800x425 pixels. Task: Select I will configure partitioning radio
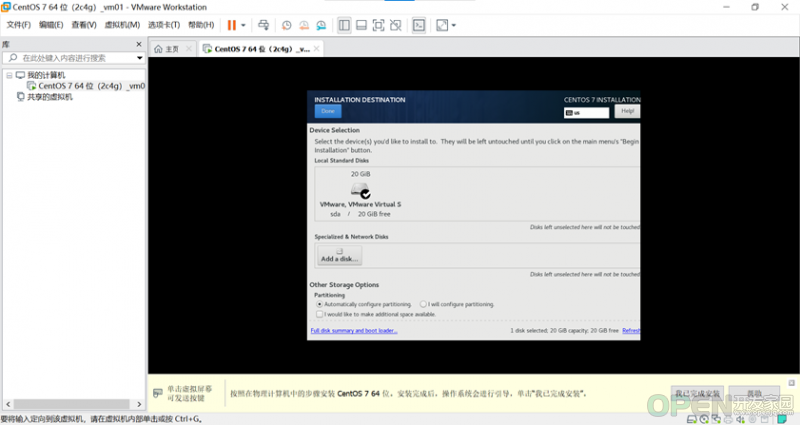click(423, 304)
